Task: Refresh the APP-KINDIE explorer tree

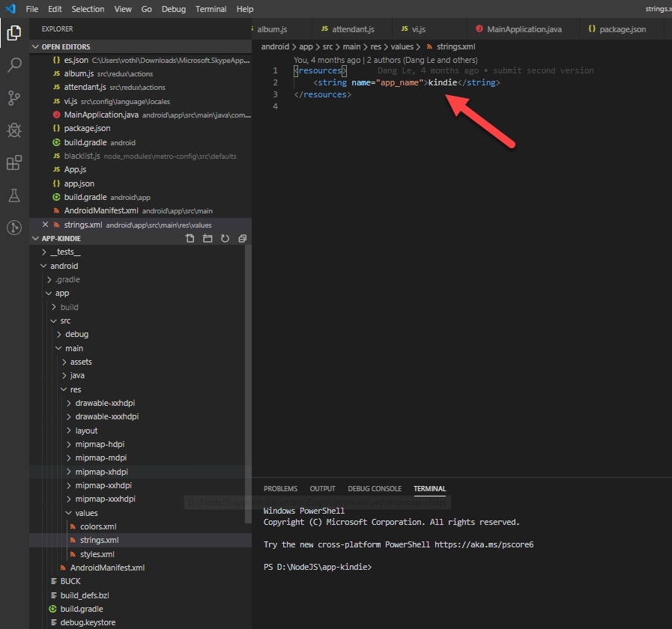Action: 225,239
